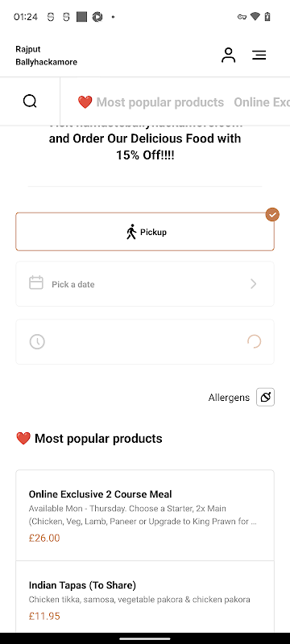This screenshot has width=290, height=644.
Task: Open Rajput Ballyhackamore restaurant title
Action: pos(47,56)
